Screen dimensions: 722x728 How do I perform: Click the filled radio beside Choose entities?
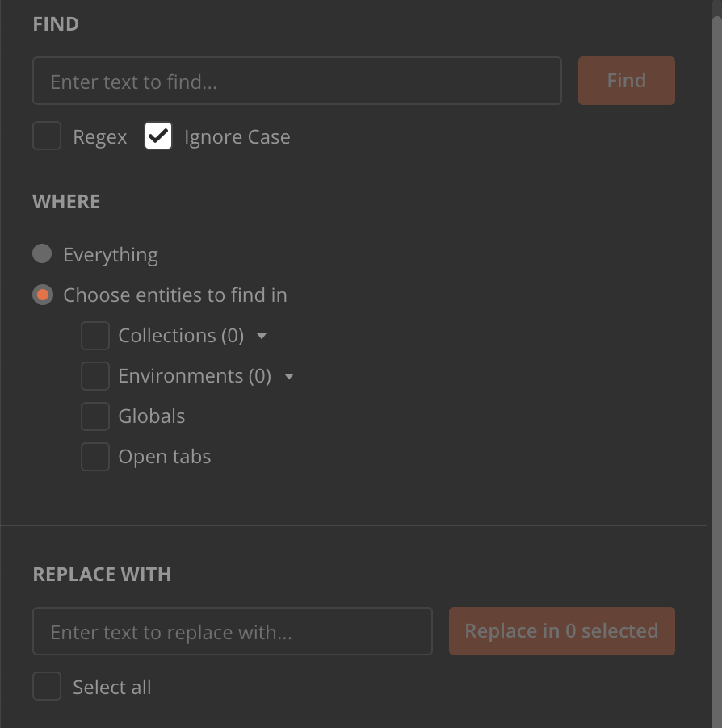point(42,295)
